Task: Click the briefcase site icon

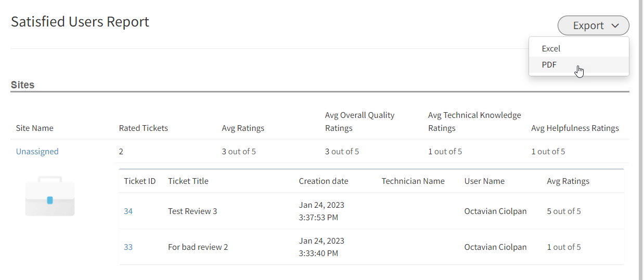Action: [x=50, y=196]
